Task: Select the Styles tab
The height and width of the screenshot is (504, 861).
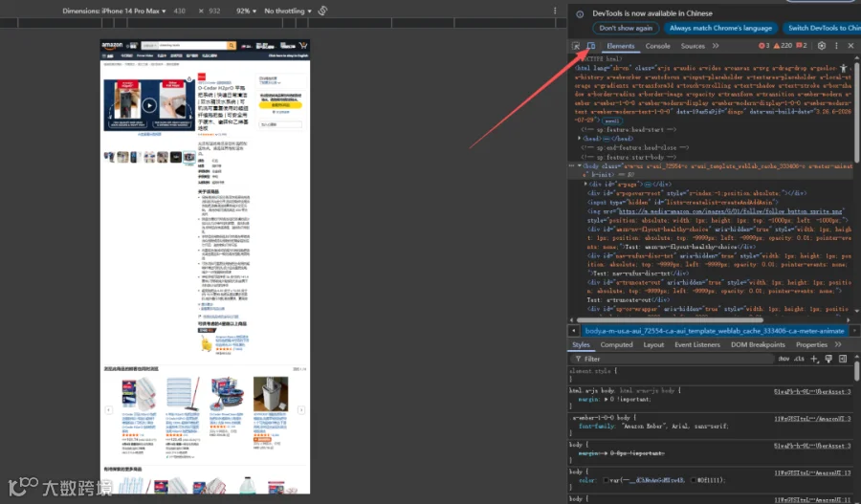Action: pos(581,344)
